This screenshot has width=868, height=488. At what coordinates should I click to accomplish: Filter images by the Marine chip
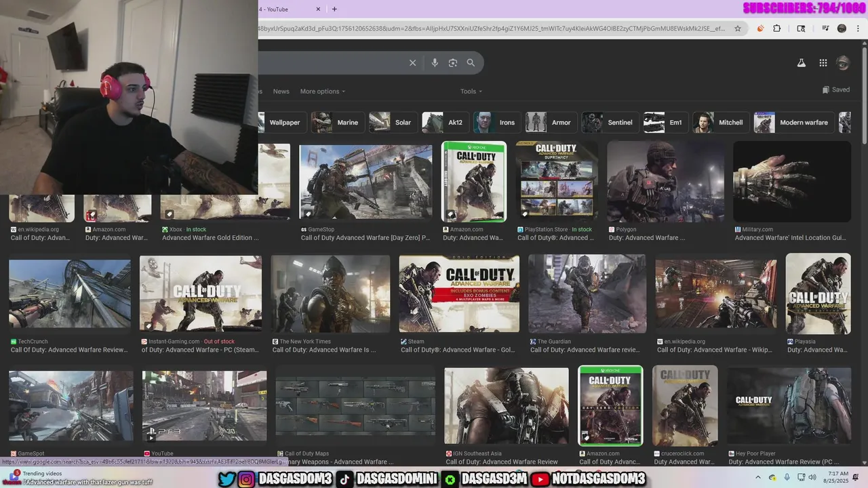pyautogui.click(x=337, y=123)
